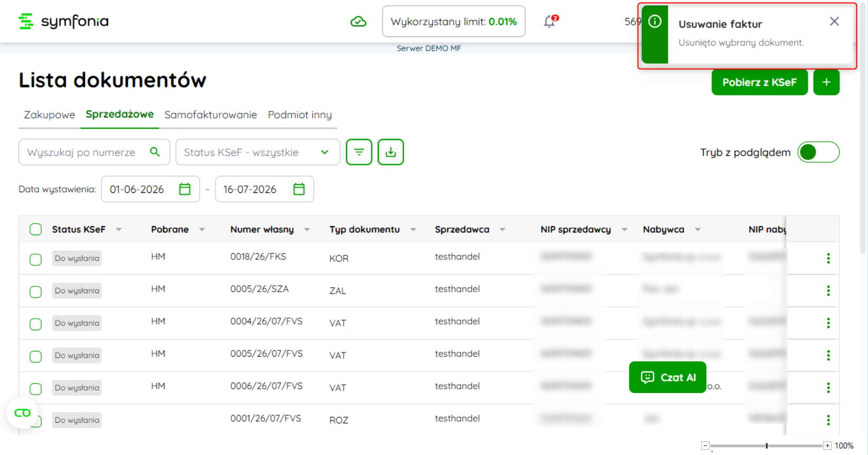Viewport: 868px width, 455px height.
Task: Close the Usuwanie faktur notification
Action: point(834,21)
